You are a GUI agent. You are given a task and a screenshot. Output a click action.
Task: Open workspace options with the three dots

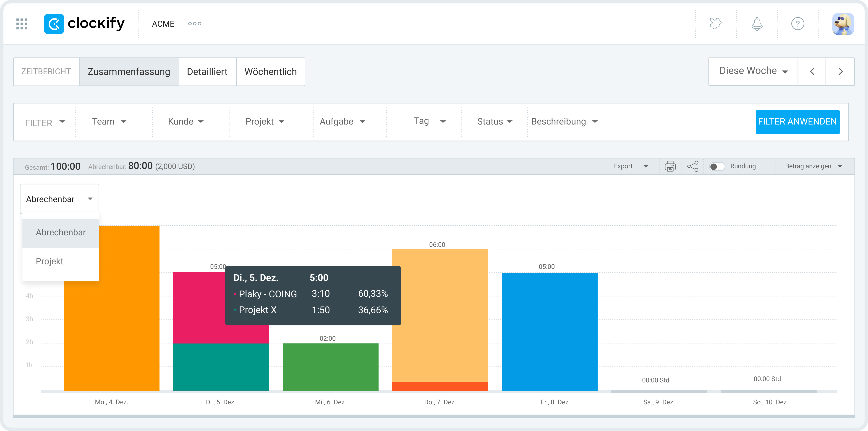194,23
